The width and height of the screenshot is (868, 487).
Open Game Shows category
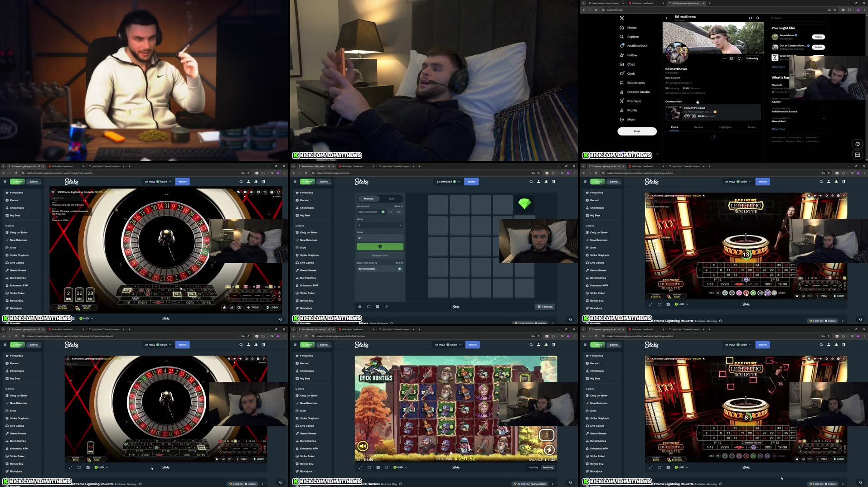pyautogui.click(x=18, y=270)
